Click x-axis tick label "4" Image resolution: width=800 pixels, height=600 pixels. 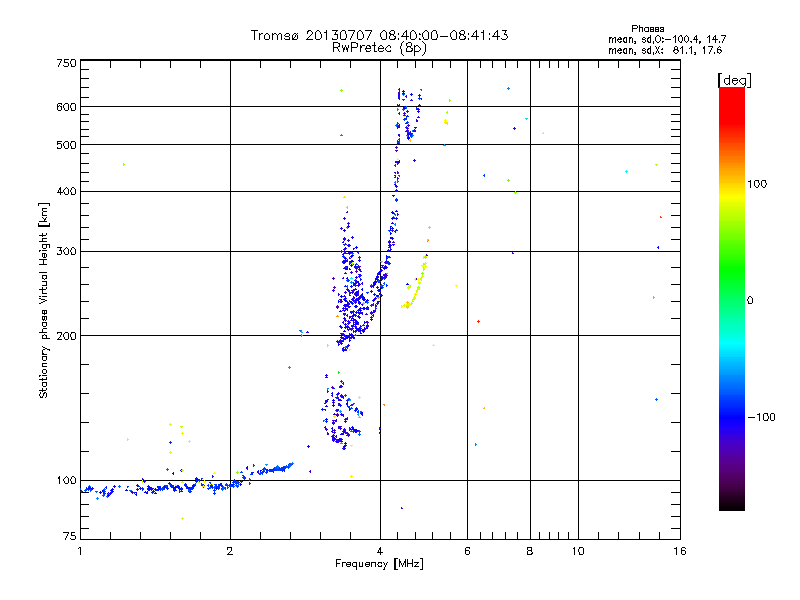pos(380,551)
